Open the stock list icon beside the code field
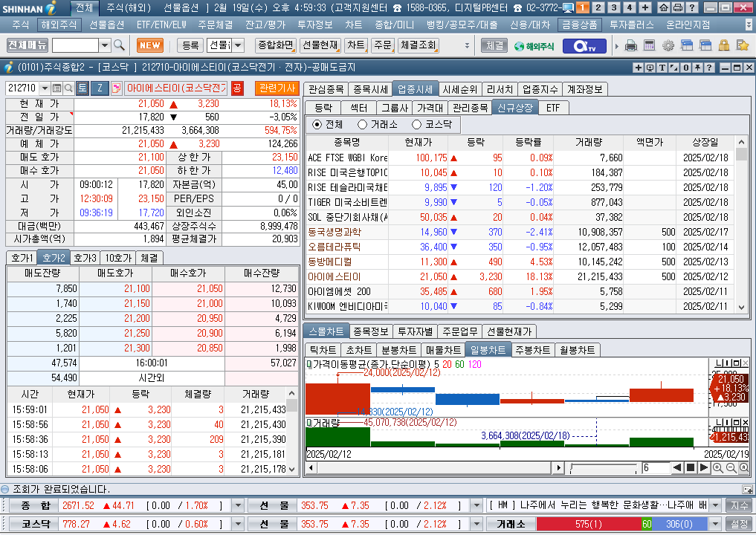The height and width of the screenshot is (535, 756). [57, 88]
